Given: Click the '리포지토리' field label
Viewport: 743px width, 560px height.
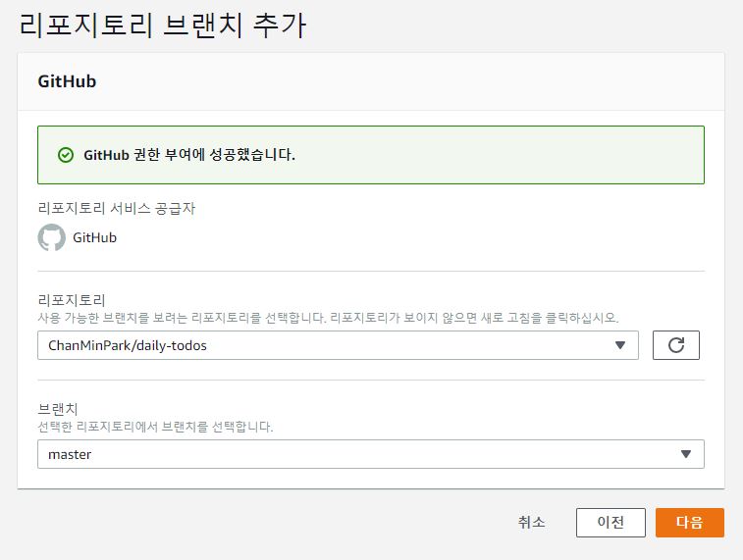Looking at the screenshot, I should [72, 300].
